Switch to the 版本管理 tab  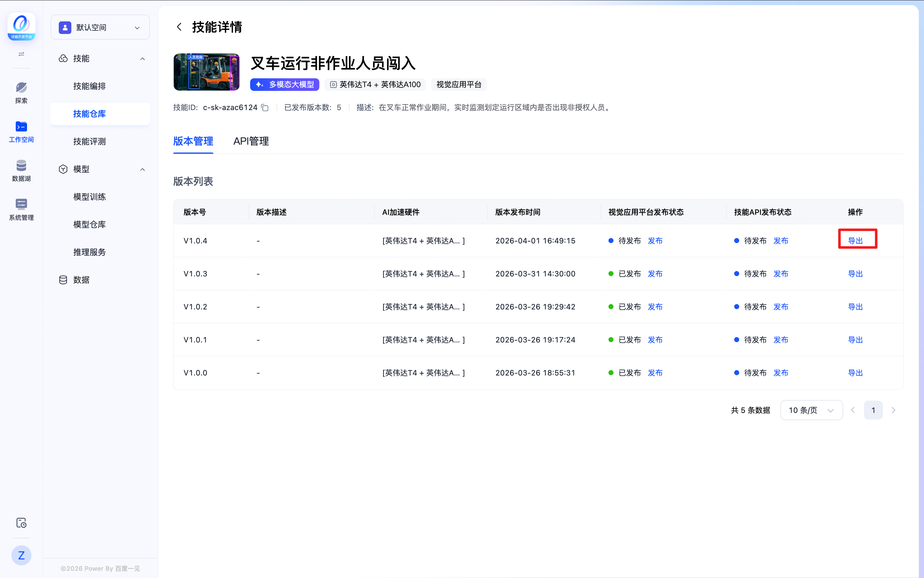coord(193,142)
